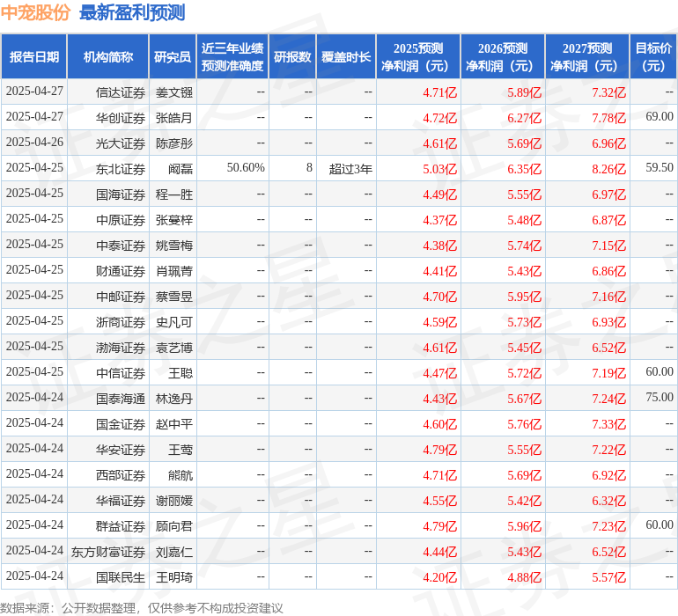
Task: Click the 2025预测净利润 column header
Action: pos(418,57)
